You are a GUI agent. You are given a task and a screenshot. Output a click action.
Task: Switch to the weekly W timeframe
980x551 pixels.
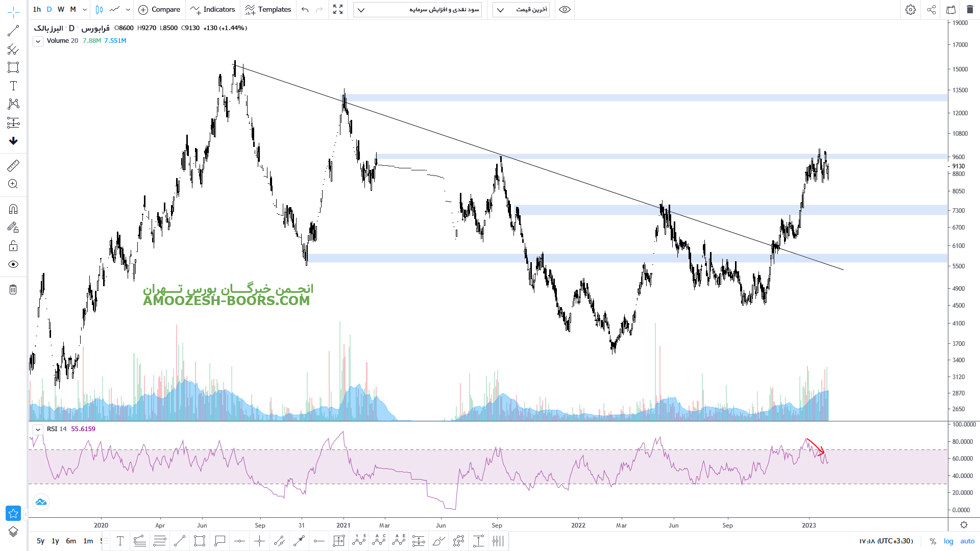(x=61, y=10)
